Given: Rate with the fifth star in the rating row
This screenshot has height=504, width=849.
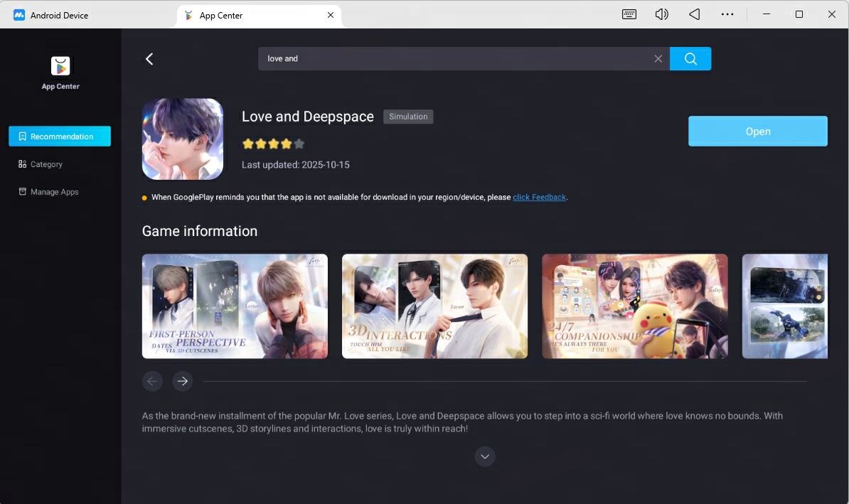Looking at the screenshot, I should click(299, 144).
